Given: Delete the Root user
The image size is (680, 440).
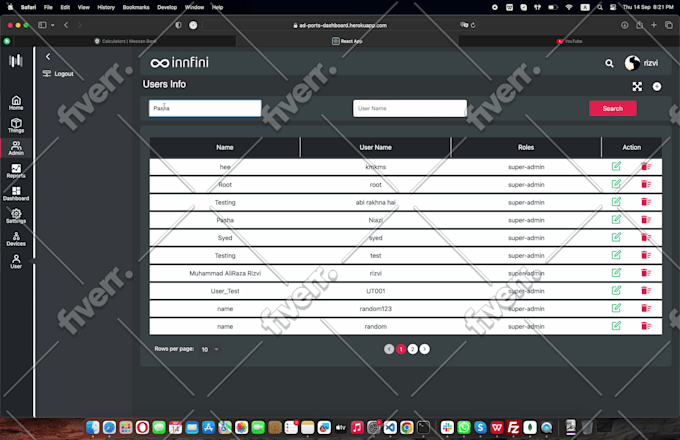Looking at the screenshot, I should (x=646, y=184).
